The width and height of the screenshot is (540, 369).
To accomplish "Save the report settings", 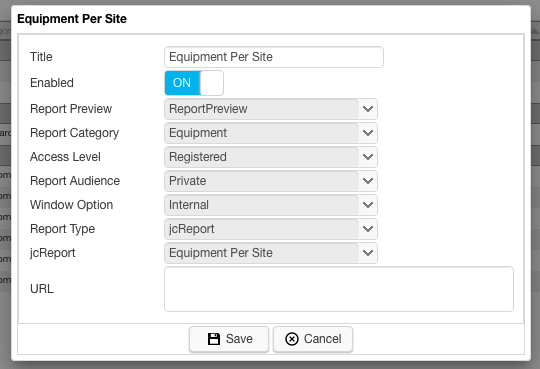I will [229, 339].
